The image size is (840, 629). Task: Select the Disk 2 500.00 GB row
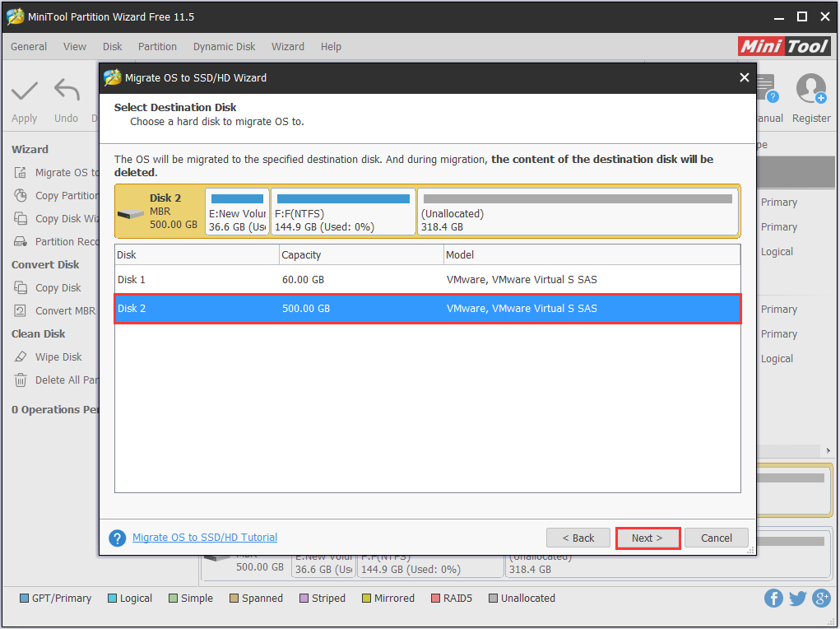pos(428,309)
